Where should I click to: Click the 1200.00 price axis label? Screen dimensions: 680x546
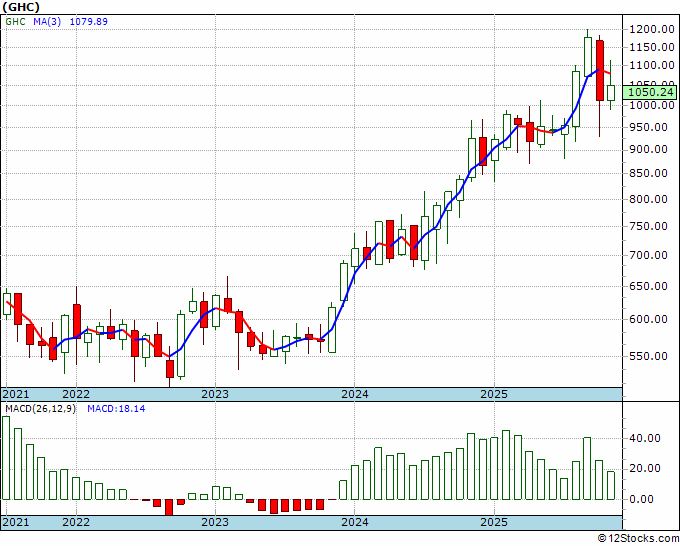coord(651,29)
